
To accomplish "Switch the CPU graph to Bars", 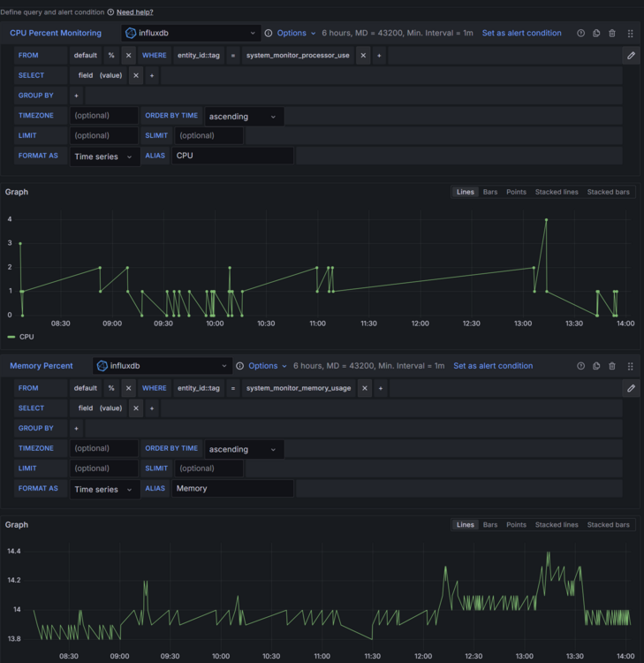I will (489, 192).
